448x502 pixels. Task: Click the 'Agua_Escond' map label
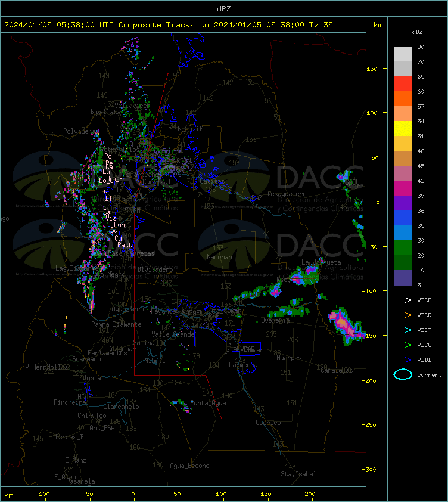pos(189,466)
